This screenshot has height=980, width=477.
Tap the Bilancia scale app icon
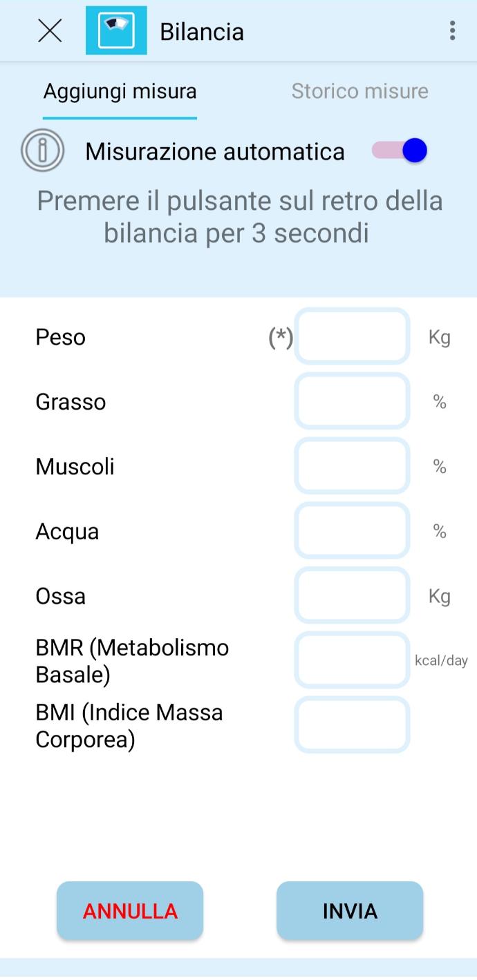coord(116,31)
